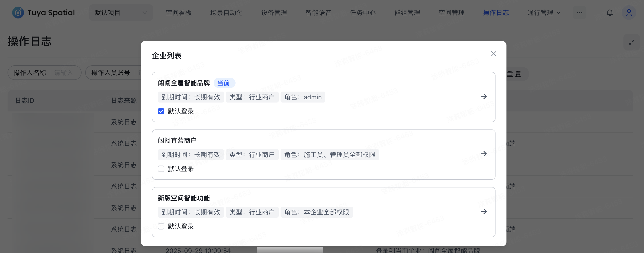644x253 pixels.
Task: Click the three-dots more menu icon
Action: coord(579,13)
